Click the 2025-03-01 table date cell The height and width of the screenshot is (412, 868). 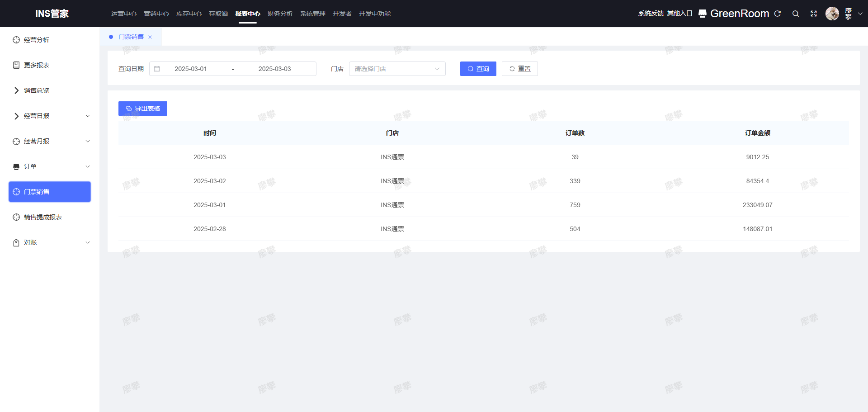point(210,205)
